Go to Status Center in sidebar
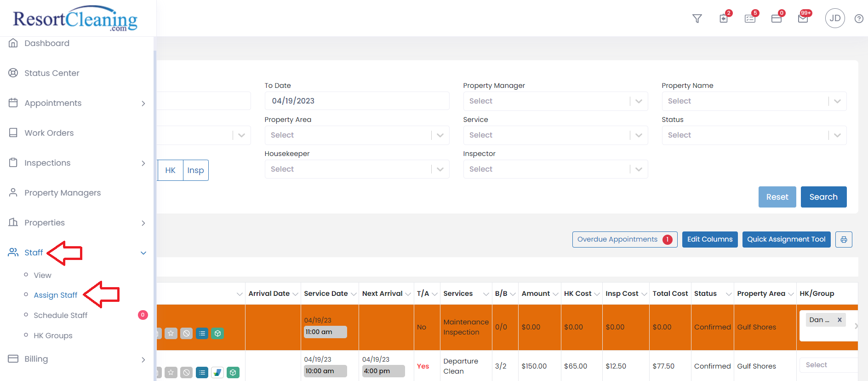Image resolution: width=868 pixels, height=381 pixels. coord(51,73)
